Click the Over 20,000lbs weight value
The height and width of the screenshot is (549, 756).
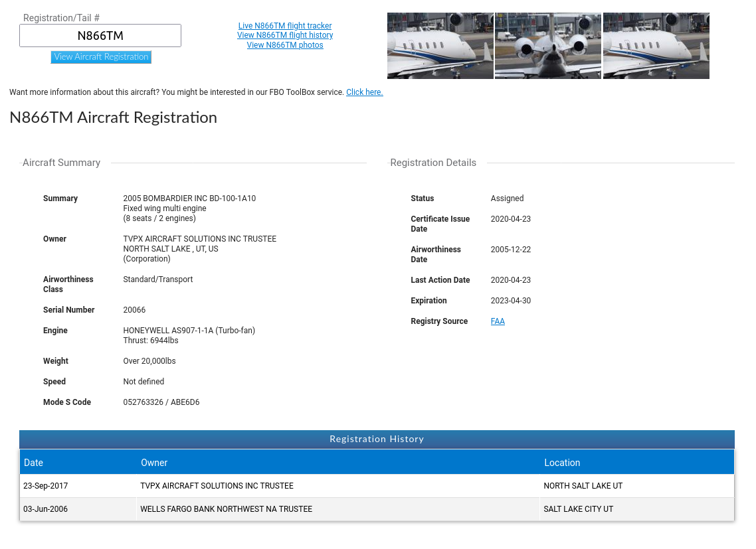coord(149,361)
